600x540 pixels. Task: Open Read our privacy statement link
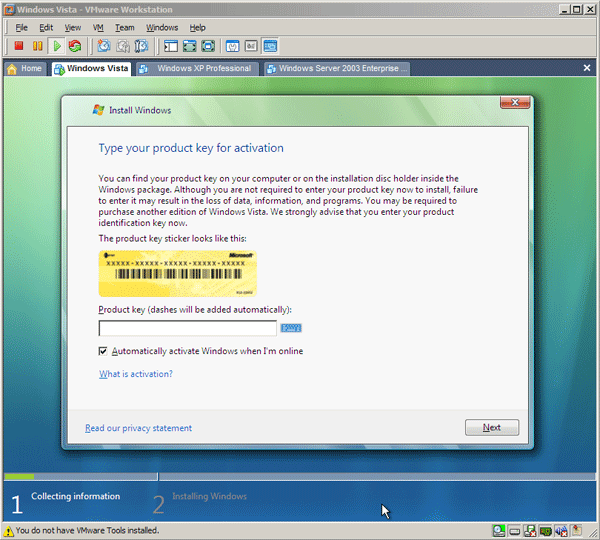[x=138, y=428]
